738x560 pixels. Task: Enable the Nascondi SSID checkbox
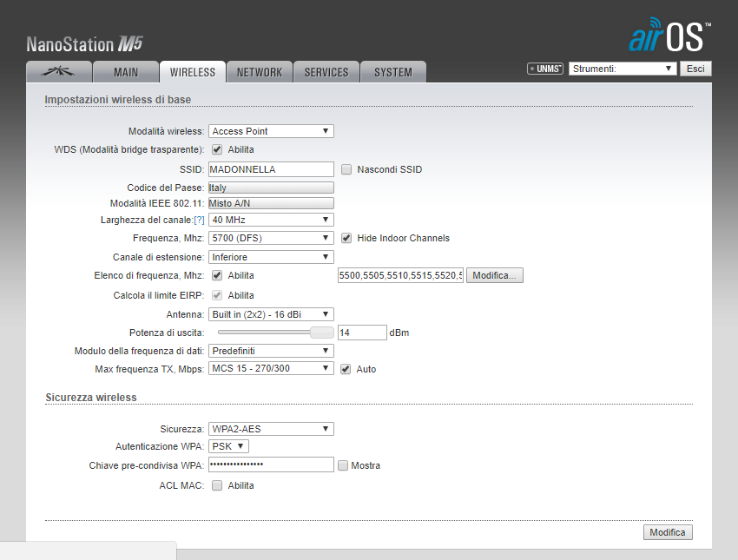click(346, 169)
